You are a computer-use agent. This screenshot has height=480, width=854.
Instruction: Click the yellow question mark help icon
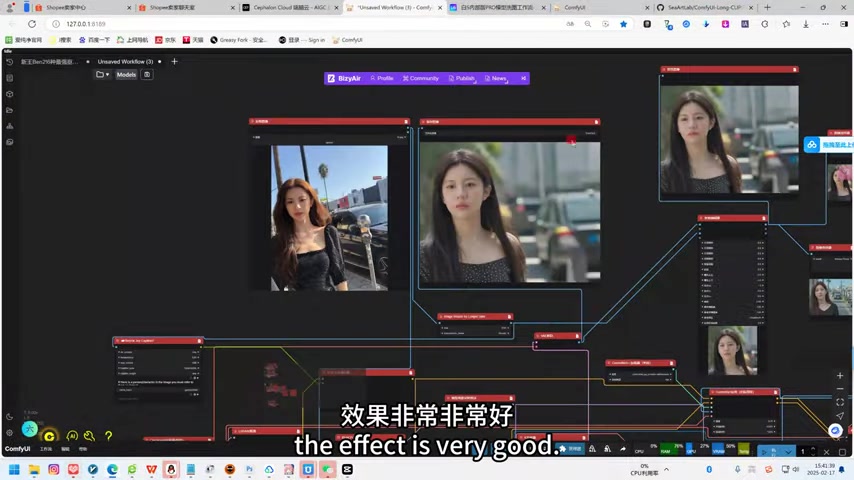108,435
